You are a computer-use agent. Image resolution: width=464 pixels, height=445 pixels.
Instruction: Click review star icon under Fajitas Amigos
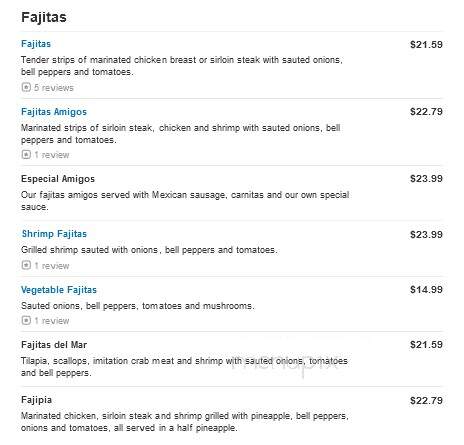[x=26, y=154]
